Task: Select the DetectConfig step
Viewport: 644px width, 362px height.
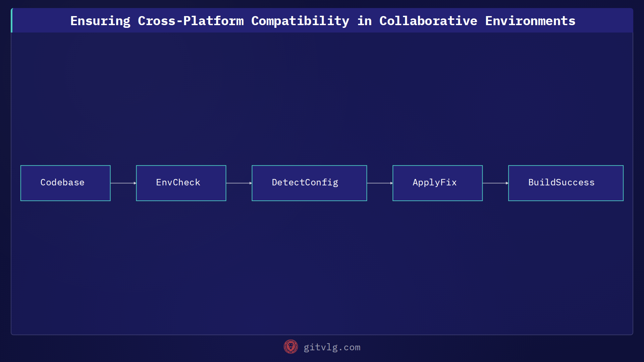Action: point(309,183)
